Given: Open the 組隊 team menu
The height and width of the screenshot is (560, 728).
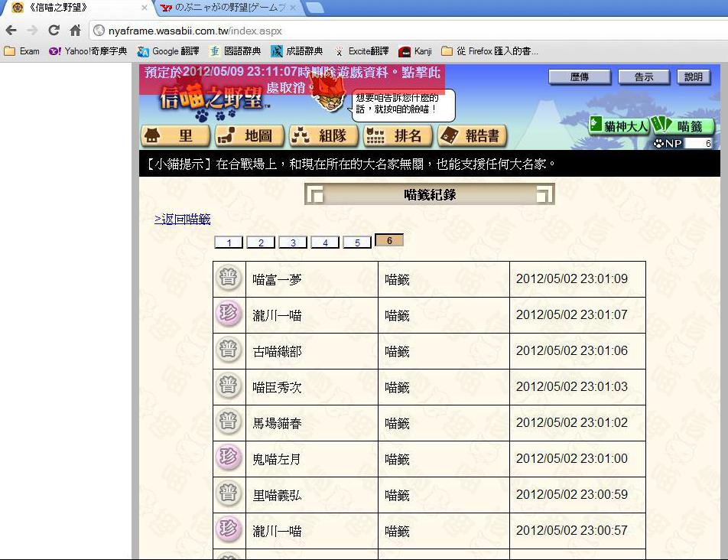Looking at the screenshot, I should (x=323, y=136).
